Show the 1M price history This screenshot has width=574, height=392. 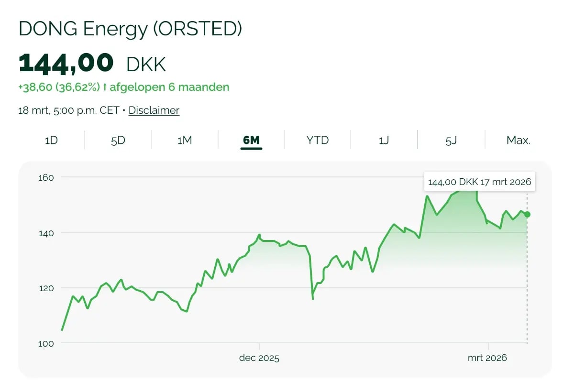point(185,140)
